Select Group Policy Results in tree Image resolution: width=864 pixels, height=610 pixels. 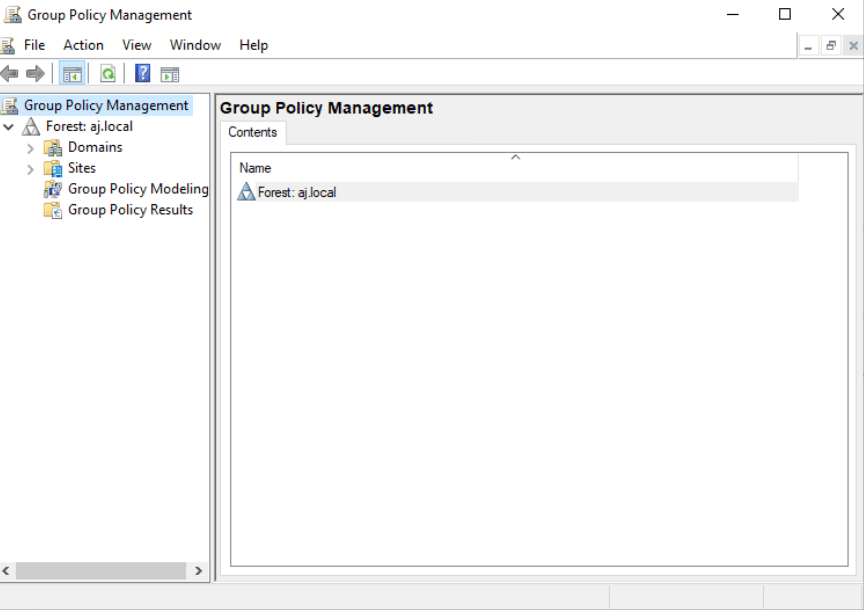pyautogui.click(x=130, y=210)
